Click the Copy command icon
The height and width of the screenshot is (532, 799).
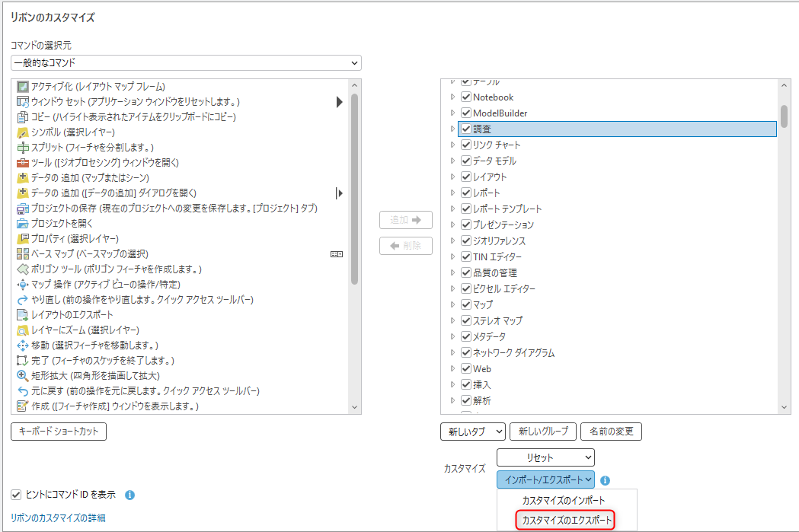22,116
